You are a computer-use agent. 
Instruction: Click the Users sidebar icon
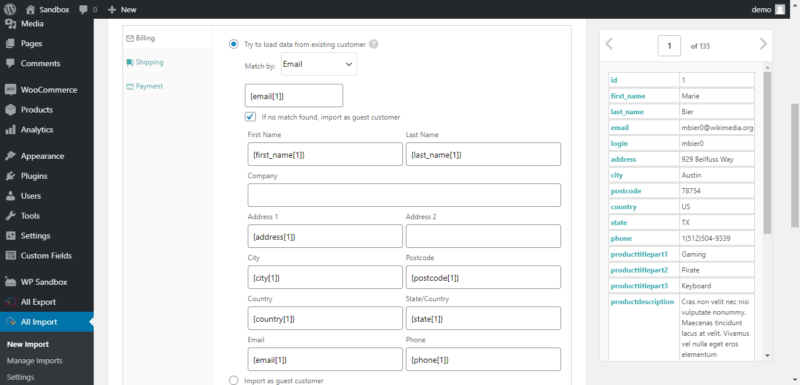click(x=10, y=196)
